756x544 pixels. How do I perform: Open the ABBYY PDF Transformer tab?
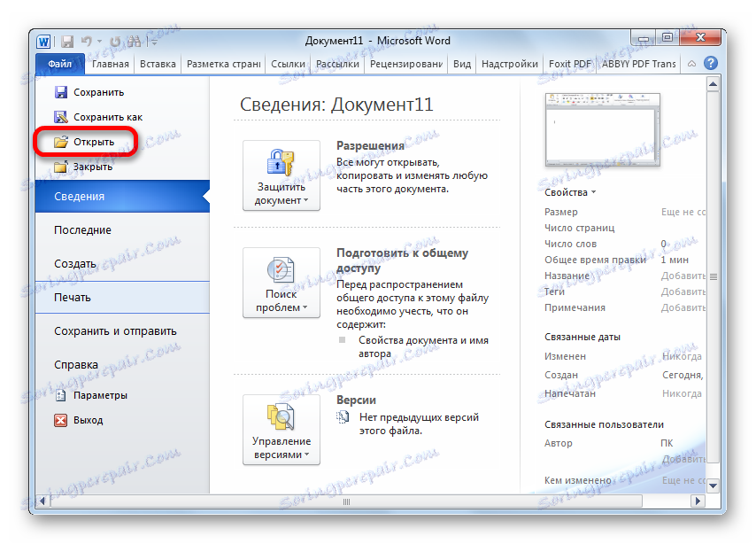pyautogui.click(x=639, y=64)
